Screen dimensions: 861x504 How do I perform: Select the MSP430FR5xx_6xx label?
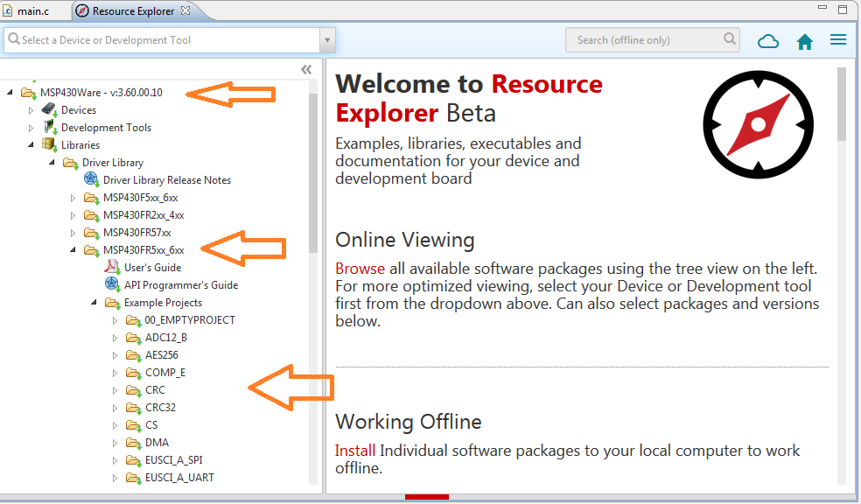(x=143, y=250)
